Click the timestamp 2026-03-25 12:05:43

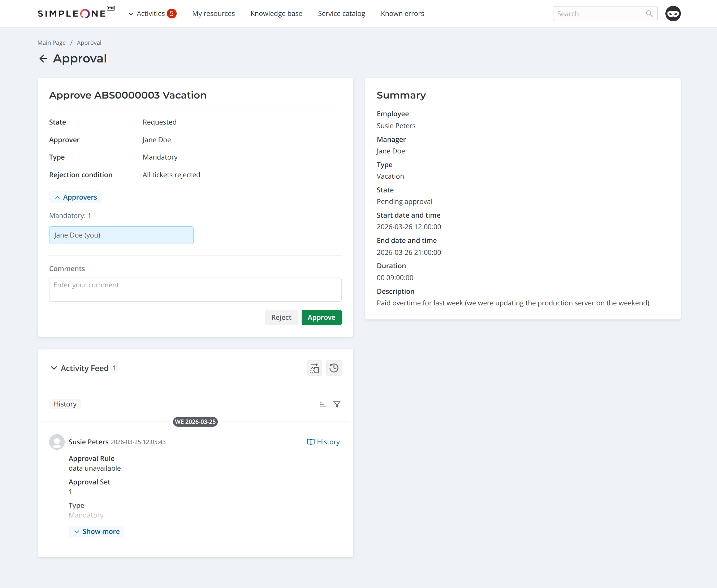coord(138,442)
